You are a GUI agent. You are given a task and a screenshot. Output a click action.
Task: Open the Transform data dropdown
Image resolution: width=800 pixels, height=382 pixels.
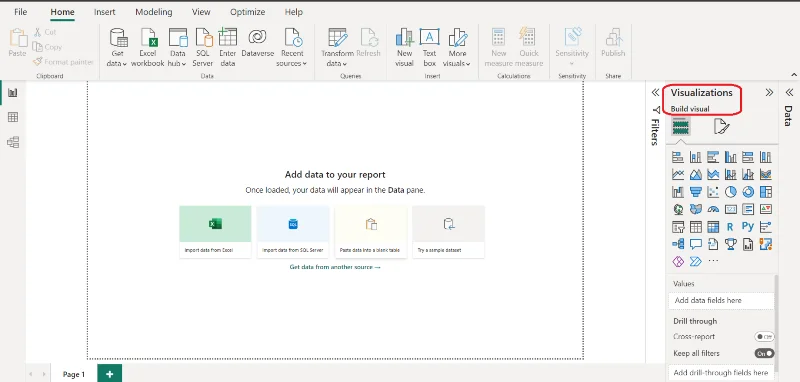(337, 48)
